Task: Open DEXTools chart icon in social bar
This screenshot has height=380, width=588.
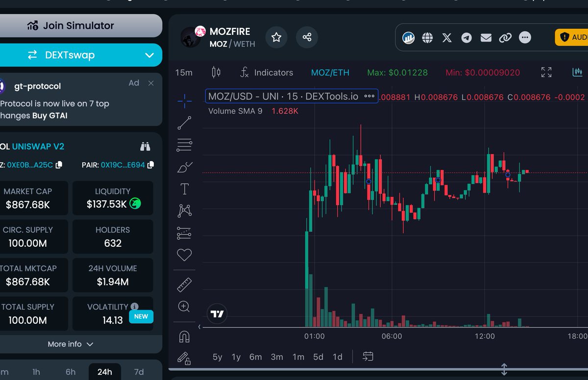Action: coord(408,38)
